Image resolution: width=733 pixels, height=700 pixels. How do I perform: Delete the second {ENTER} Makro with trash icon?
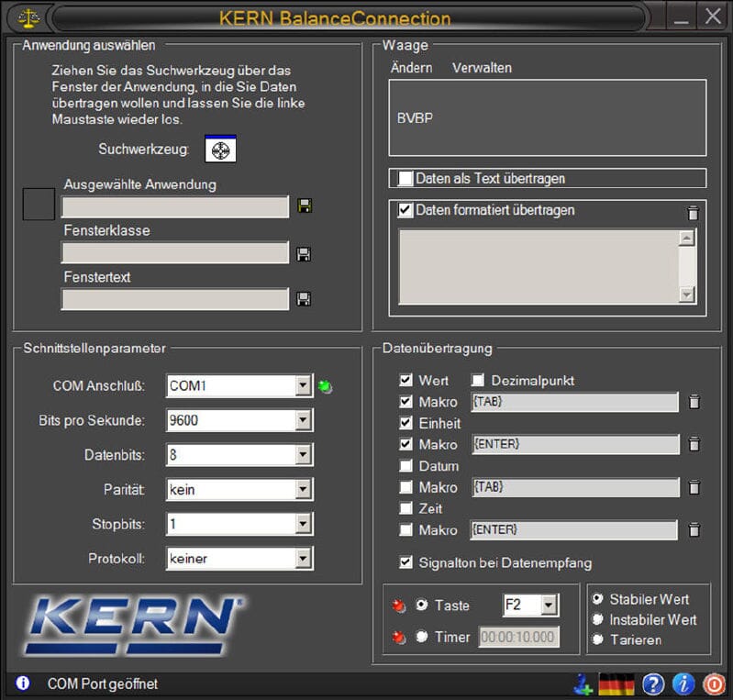(694, 529)
